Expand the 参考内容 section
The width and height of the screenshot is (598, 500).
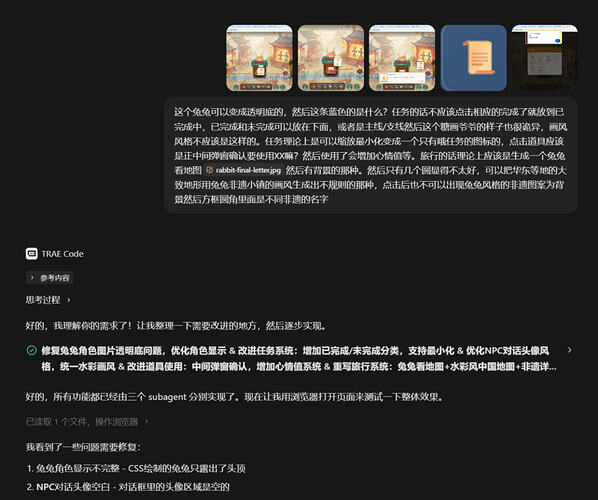[50, 278]
